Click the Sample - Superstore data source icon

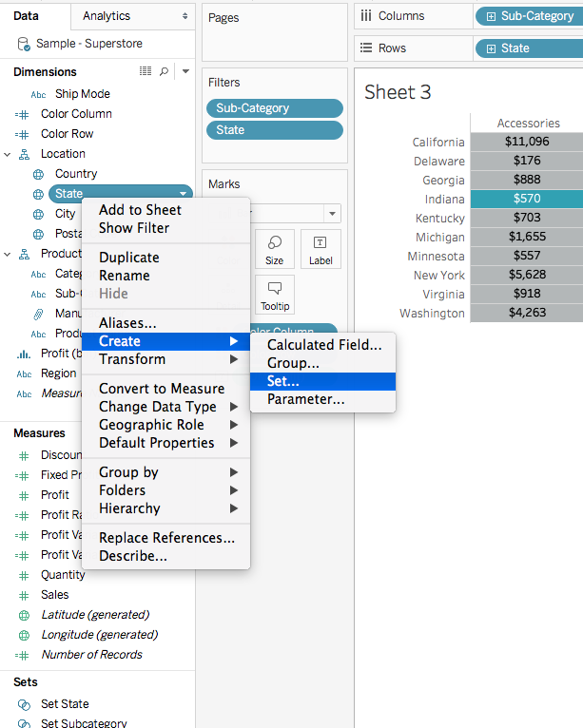click(x=24, y=44)
